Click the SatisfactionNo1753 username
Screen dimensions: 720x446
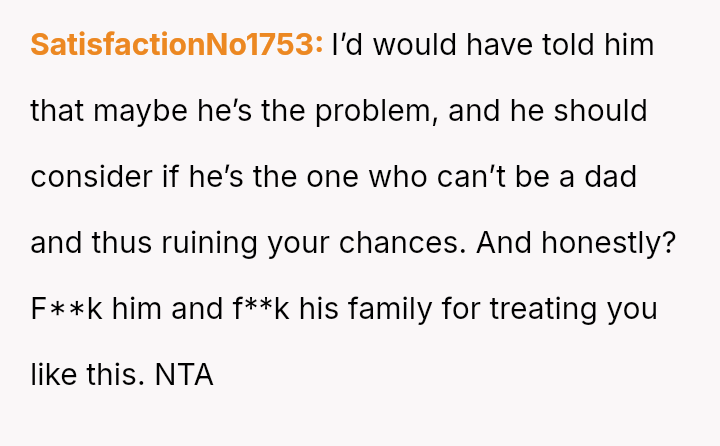coord(176,45)
